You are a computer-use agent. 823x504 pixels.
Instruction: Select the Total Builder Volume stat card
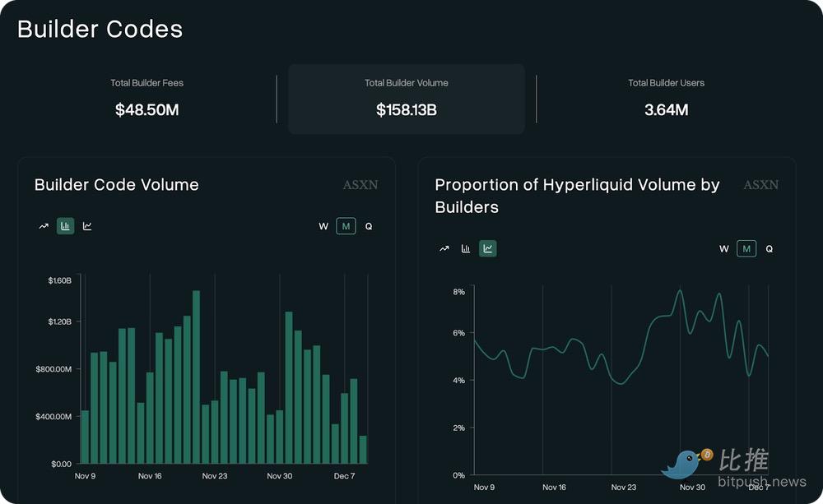pos(406,99)
